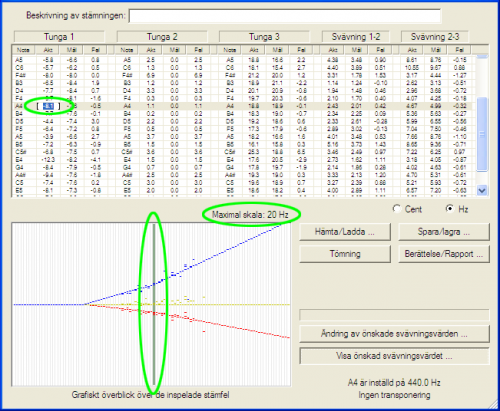Open Berättelse/Rapport

[x=444, y=254]
